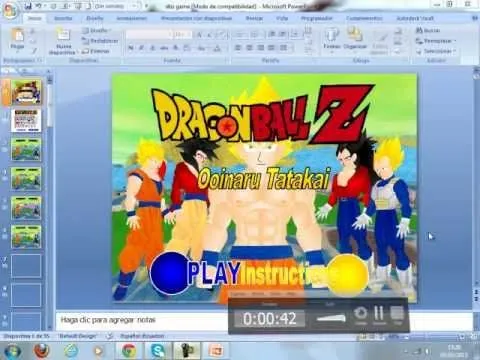Click the shape outline icon
Image resolution: width=480 pixels, height=360 pixels.
(x=398, y=42)
